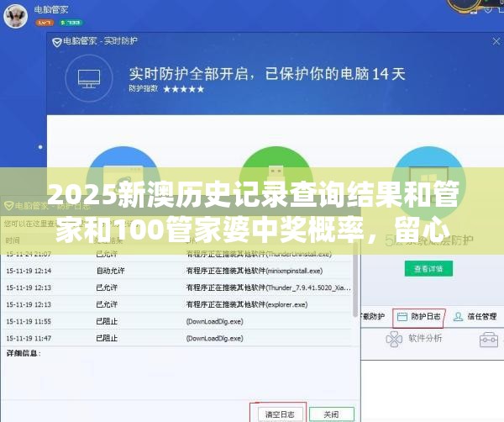Viewport: 504px width, 422px height.
Task: Click 已允许 in the explorer.exe row
Action: pos(107,304)
